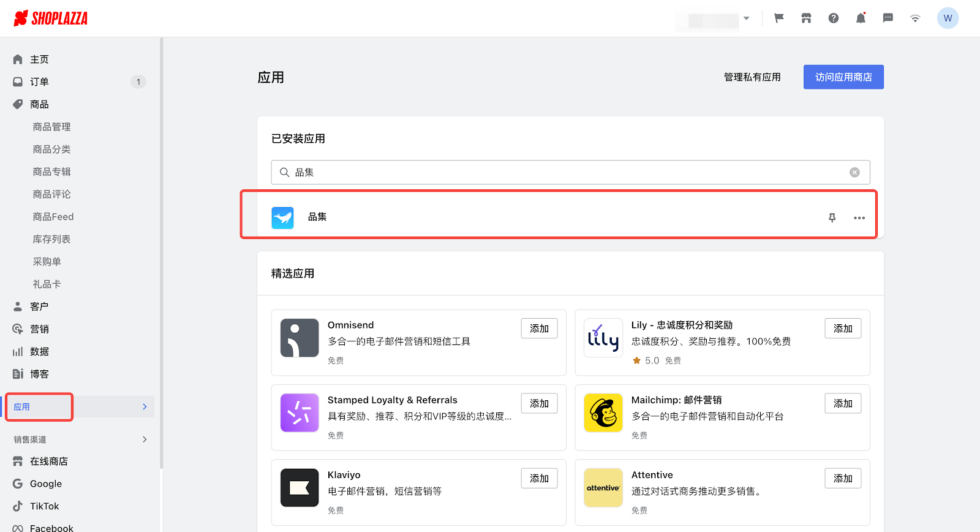The width and height of the screenshot is (980, 532).
Task: Open the 品集 more options menu
Action: coord(859,218)
